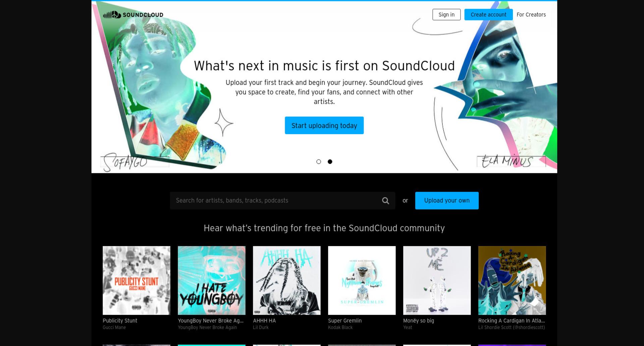Click Start uploading today
Screen dimensions: 644x346
pyautogui.click(x=324, y=125)
